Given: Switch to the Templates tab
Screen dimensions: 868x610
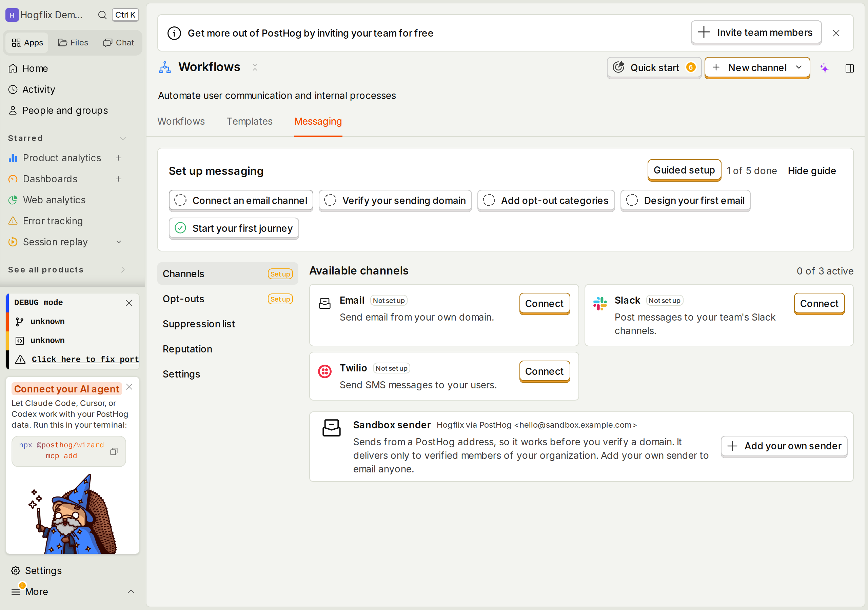Looking at the screenshot, I should [x=250, y=121].
